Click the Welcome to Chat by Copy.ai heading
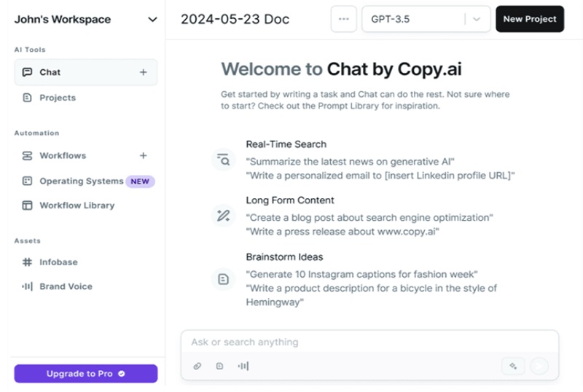The height and width of the screenshot is (392, 583). tap(341, 69)
